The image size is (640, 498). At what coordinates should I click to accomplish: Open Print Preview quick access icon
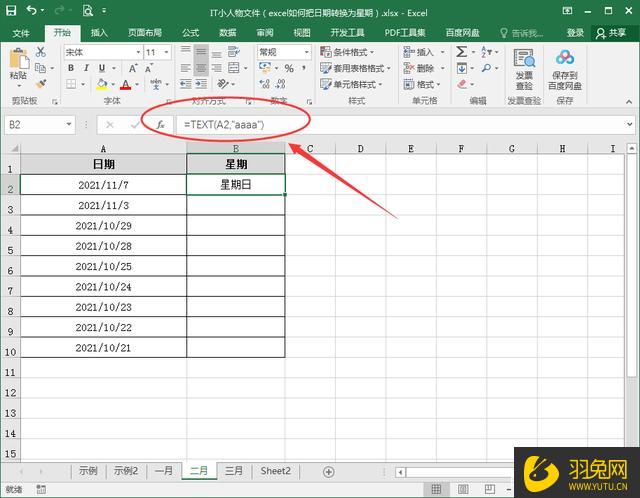(x=87, y=11)
